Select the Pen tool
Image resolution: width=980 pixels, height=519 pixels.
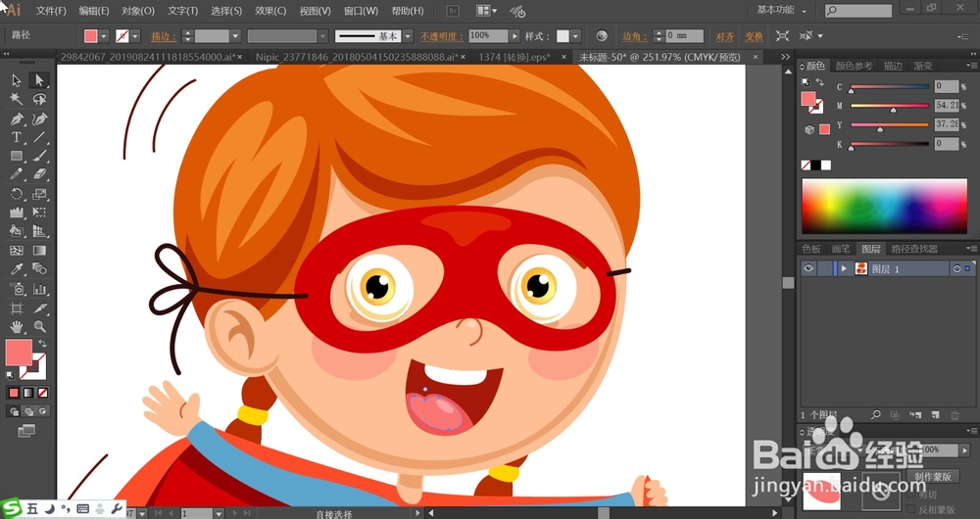click(17, 118)
